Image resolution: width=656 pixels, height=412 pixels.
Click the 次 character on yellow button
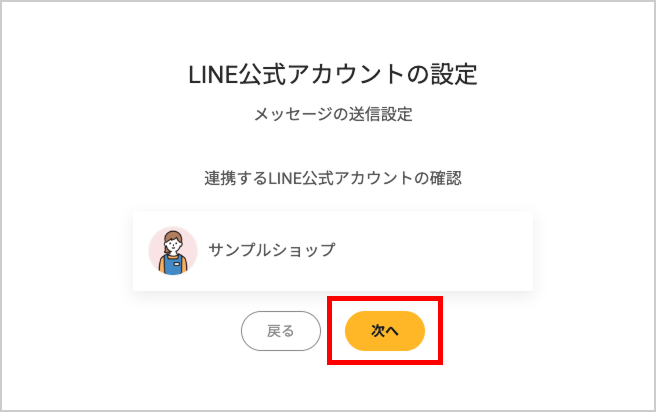378,331
